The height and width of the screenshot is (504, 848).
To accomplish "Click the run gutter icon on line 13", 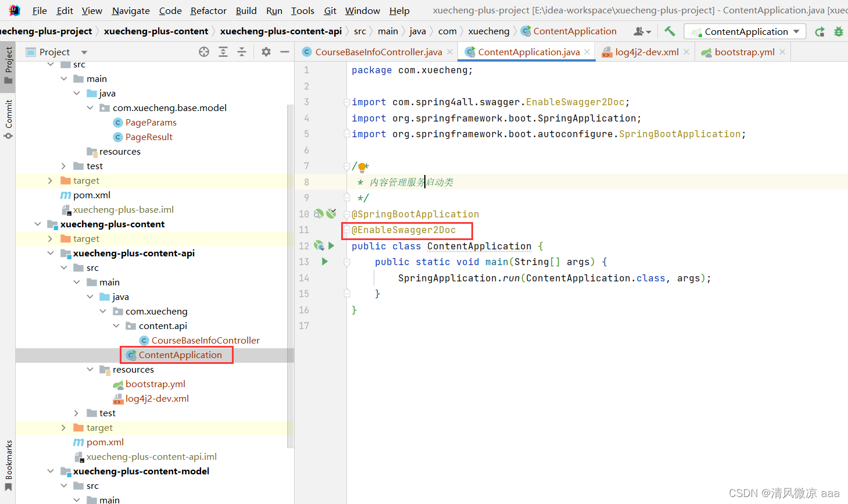I will [325, 262].
